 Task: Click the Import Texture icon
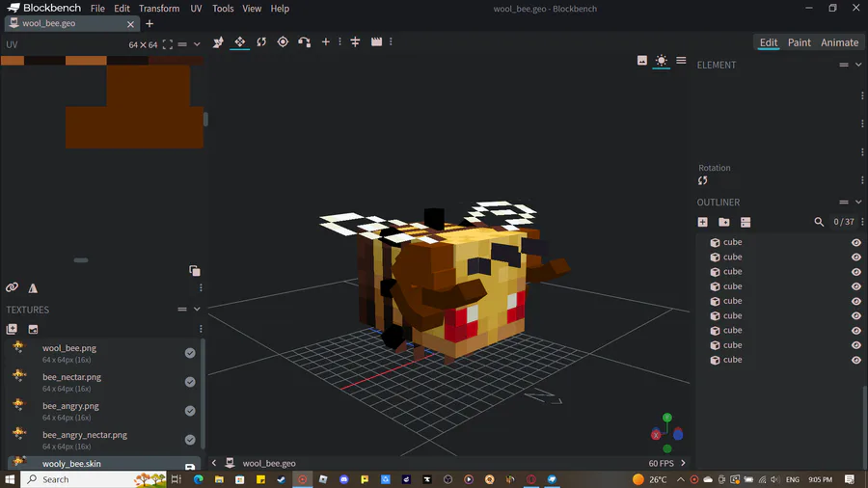tap(33, 329)
